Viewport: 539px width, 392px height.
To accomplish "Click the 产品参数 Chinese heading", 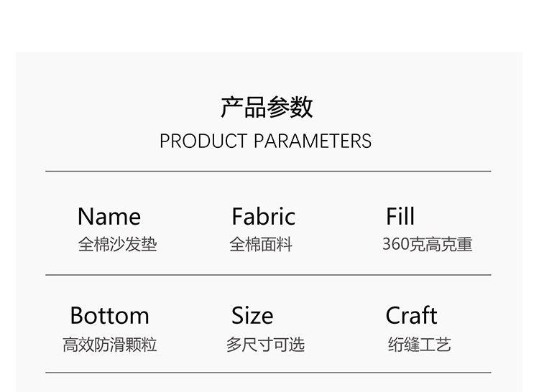I will pos(267,108).
